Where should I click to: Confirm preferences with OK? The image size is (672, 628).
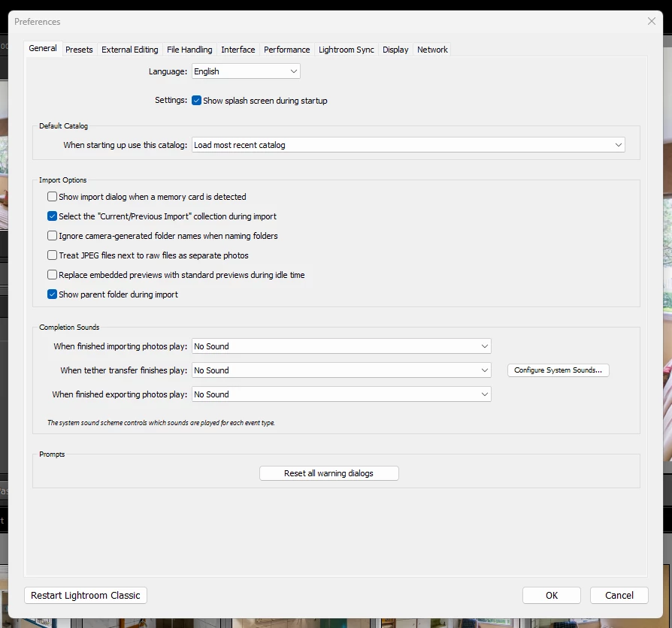[x=552, y=596]
